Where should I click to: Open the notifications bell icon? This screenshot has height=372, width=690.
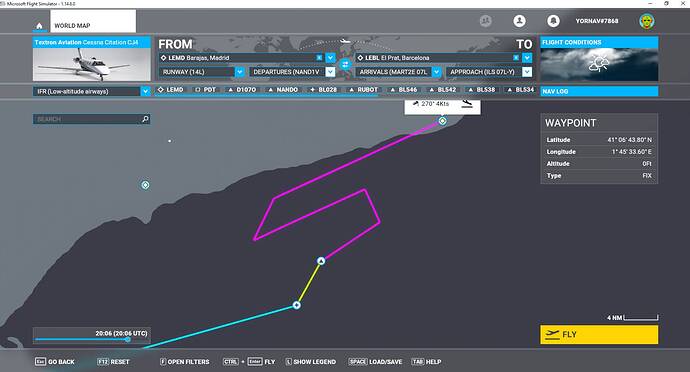[553, 21]
